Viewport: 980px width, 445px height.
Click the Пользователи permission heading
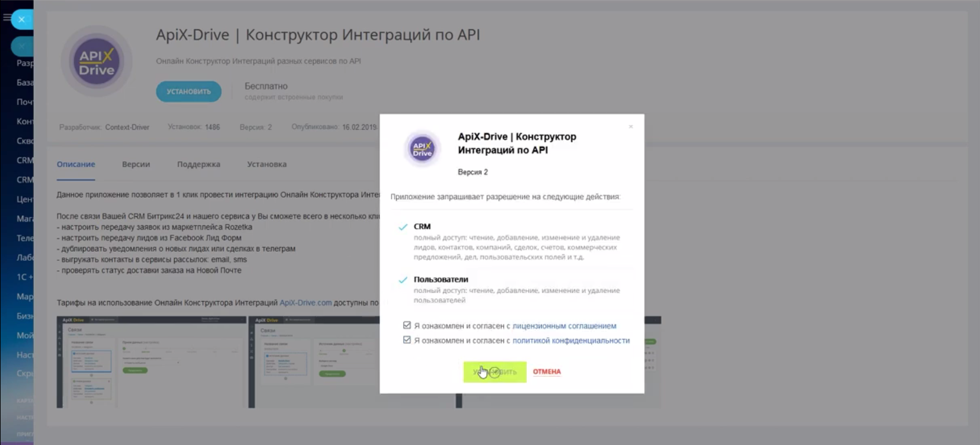click(x=441, y=279)
